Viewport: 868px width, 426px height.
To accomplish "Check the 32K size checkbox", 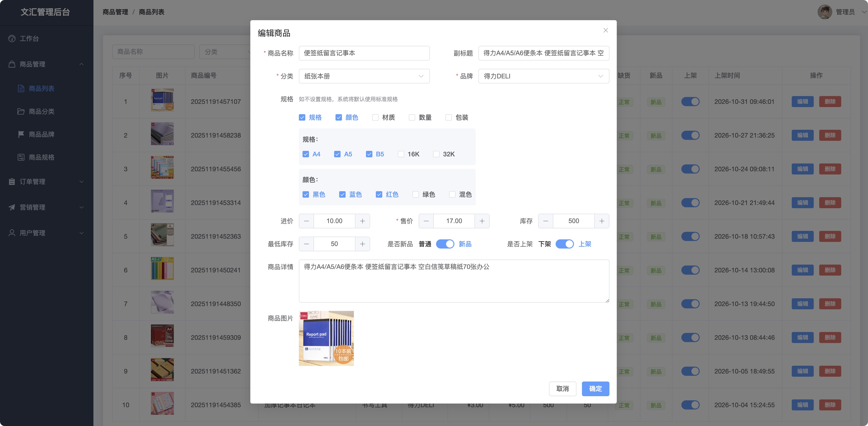I will 436,154.
